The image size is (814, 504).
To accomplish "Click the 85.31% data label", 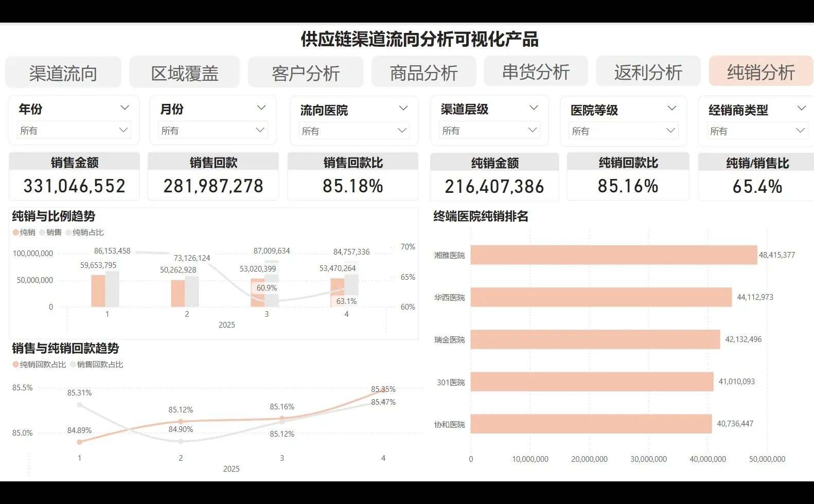I will coord(79,393).
